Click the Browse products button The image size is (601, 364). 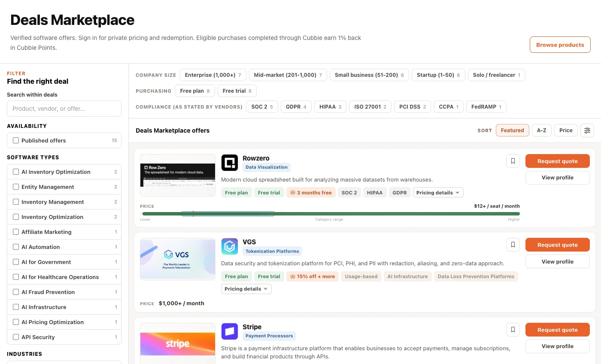point(560,45)
